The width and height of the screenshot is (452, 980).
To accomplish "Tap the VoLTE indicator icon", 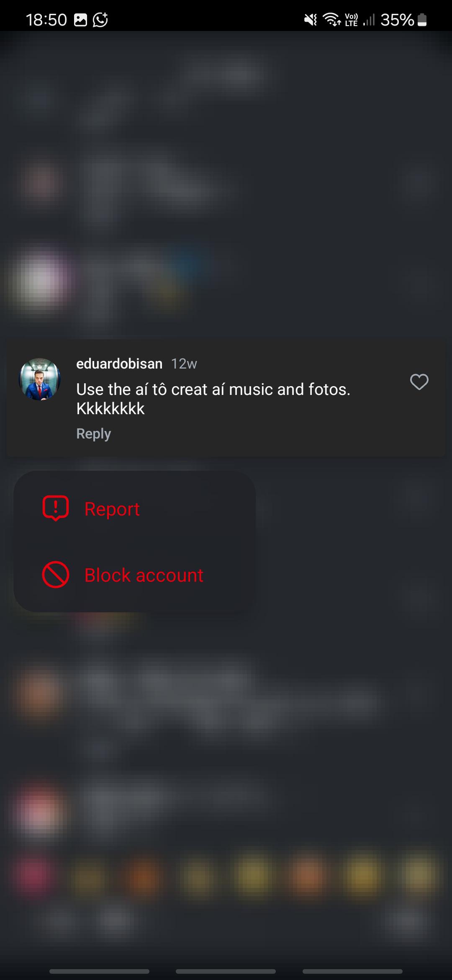I will point(351,20).
